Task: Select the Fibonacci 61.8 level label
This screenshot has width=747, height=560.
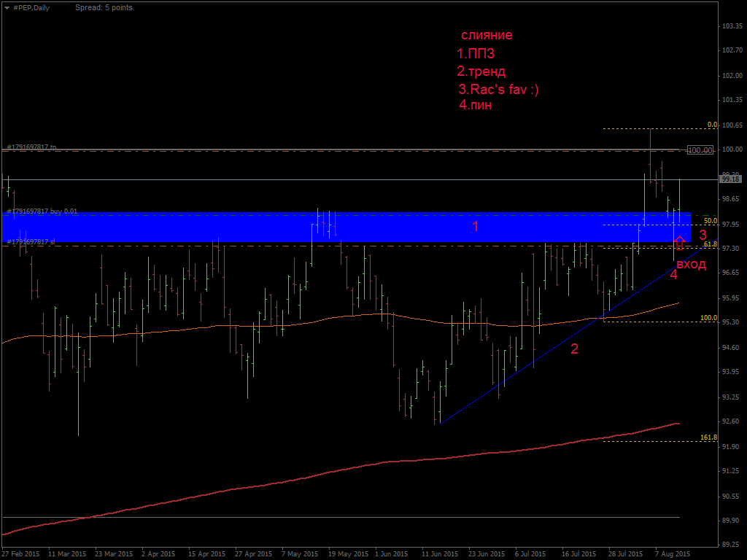Action: pyautogui.click(x=711, y=244)
